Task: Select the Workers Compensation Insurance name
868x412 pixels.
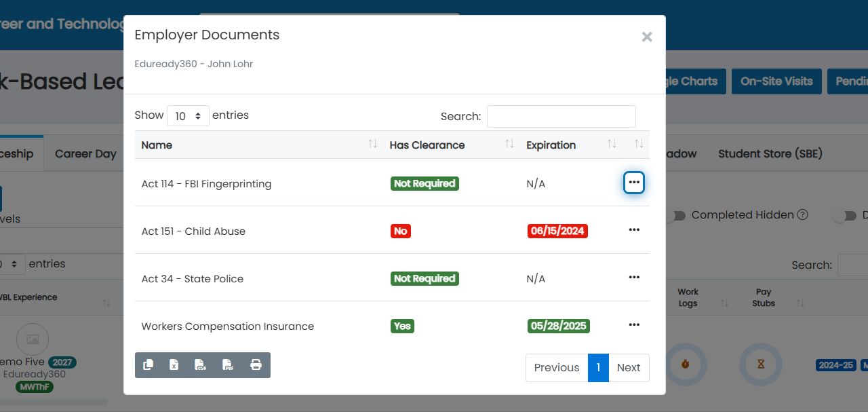Action: pos(228,326)
